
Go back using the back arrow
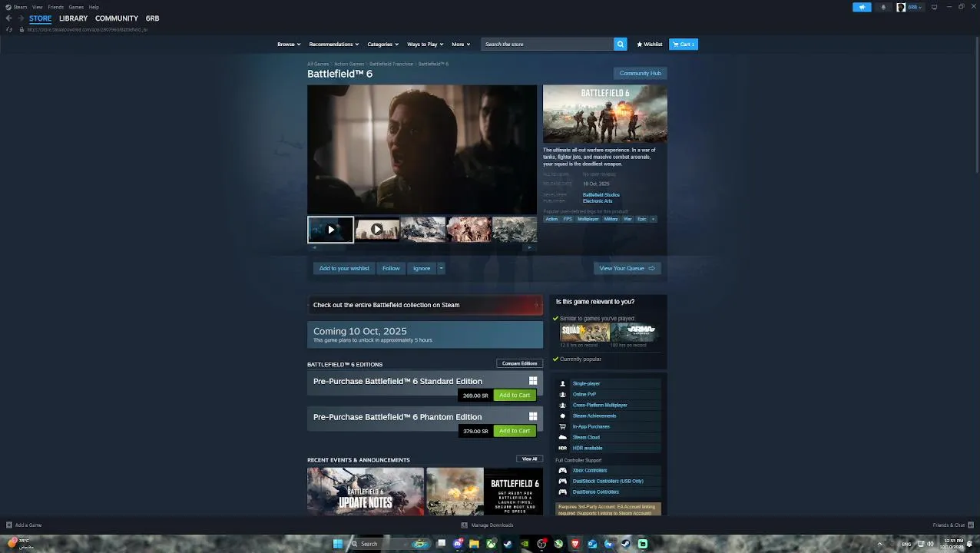(x=8, y=18)
